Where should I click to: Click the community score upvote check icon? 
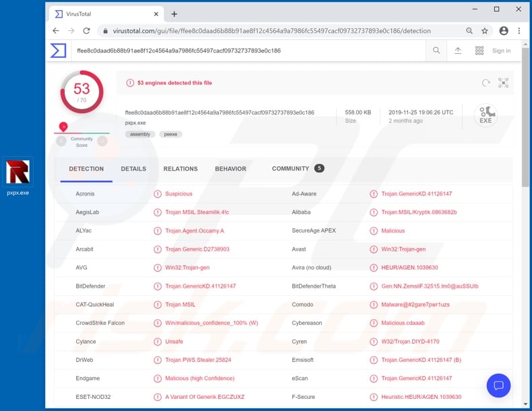pyautogui.click(x=102, y=141)
